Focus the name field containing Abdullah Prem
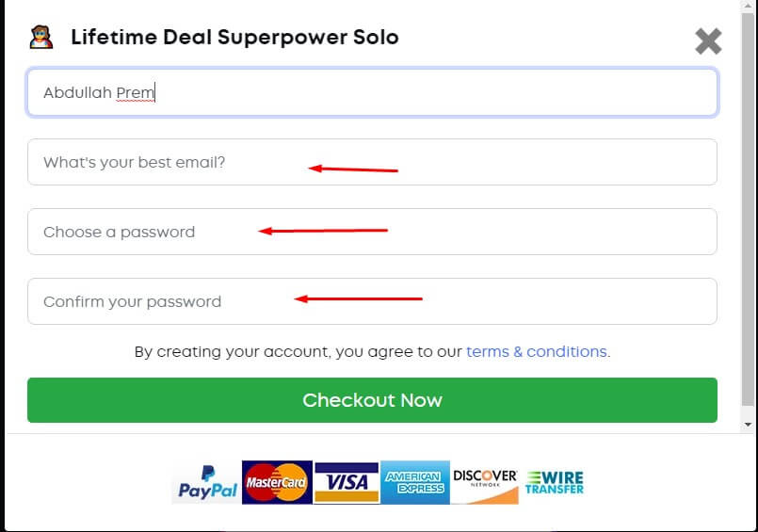The height and width of the screenshot is (532, 758). coord(372,92)
